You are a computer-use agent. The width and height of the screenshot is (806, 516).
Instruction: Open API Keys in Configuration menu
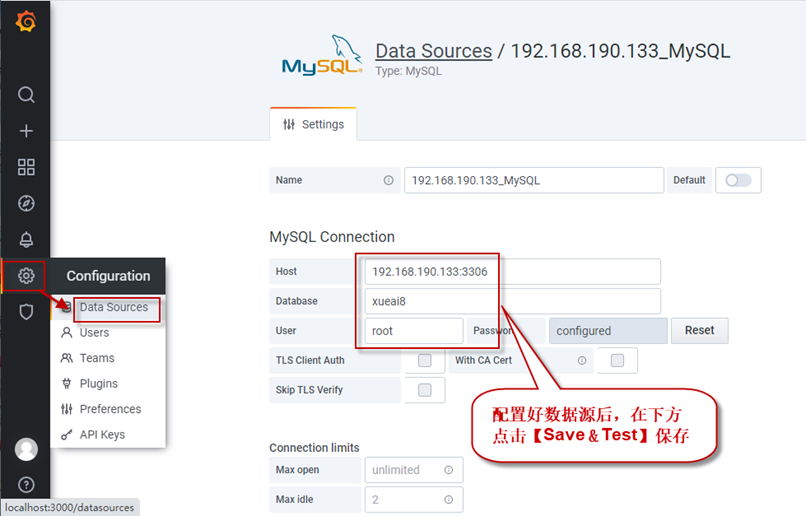click(x=102, y=435)
